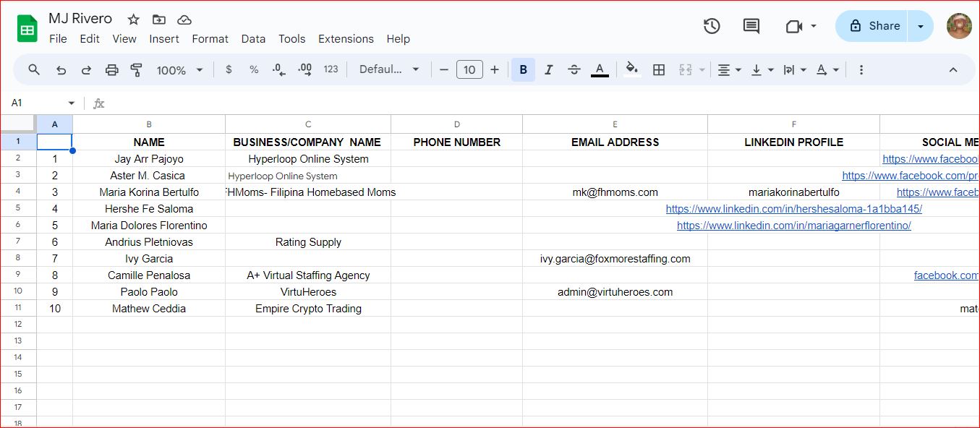The width and height of the screenshot is (980, 428).
Task: Open the Google Sheets home icon
Action: (27, 29)
